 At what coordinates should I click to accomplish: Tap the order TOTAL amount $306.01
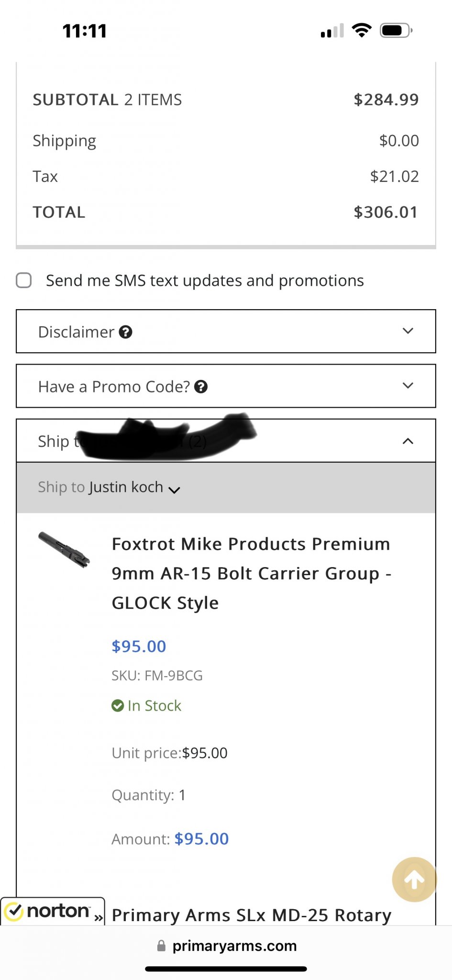pos(386,212)
